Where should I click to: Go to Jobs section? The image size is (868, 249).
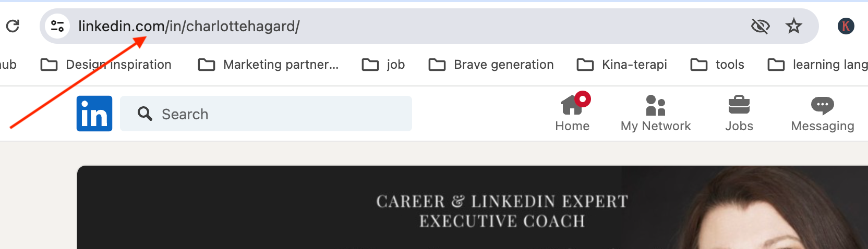(x=739, y=113)
